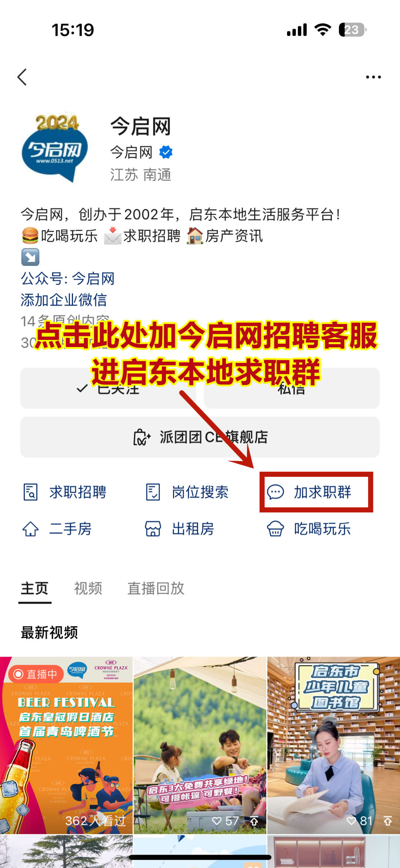Select the 主页 tab
Image resolution: width=400 pixels, height=868 pixels.
(x=35, y=588)
